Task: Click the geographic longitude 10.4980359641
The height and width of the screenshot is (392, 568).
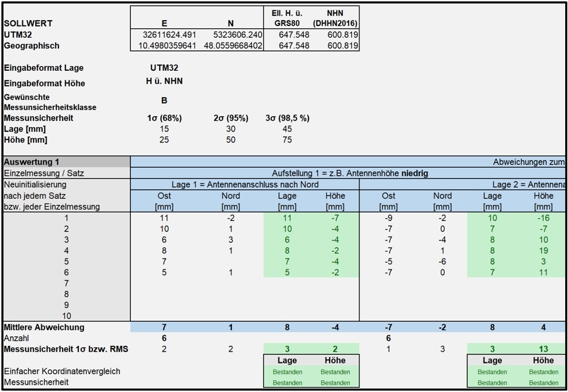Action: point(167,45)
